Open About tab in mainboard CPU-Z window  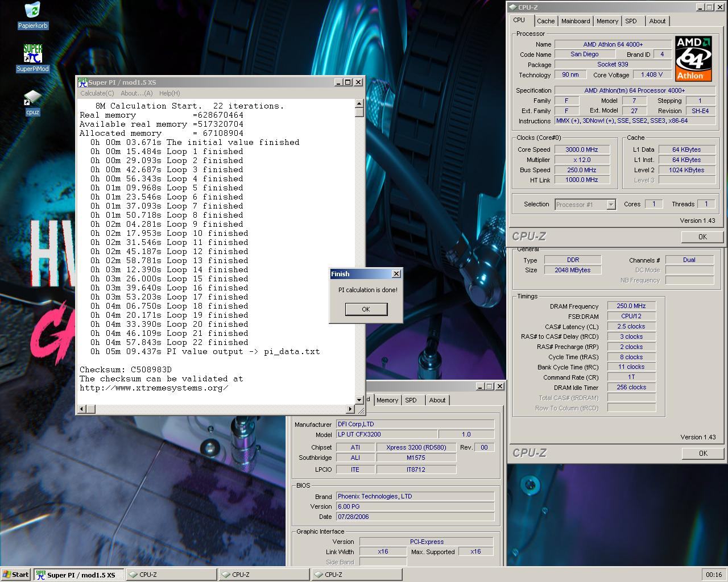tap(437, 400)
